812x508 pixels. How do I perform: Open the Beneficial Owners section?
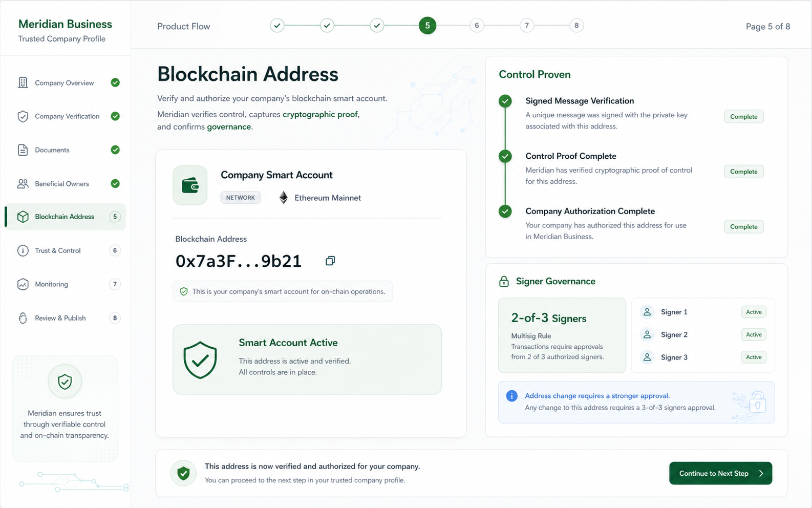(65, 184)
